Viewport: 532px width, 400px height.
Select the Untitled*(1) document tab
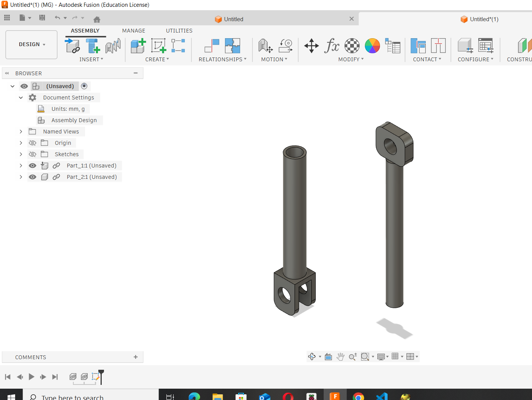click(479, 19)
